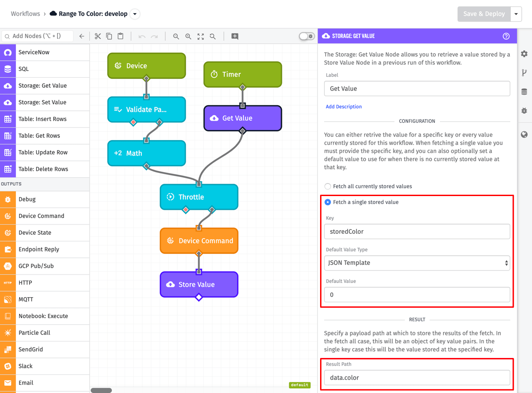Screen dimensions: 532x393
Task: Choose Fetch all currently stored values
Action: (328, 186)
